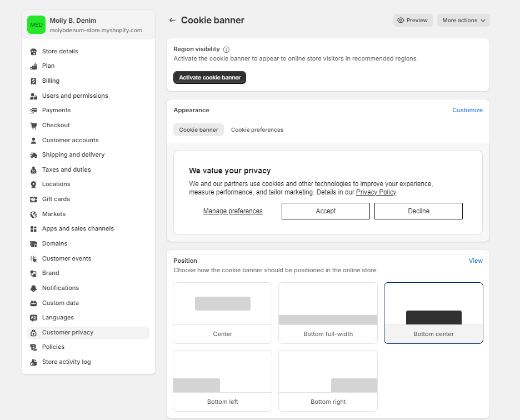520x420 pixels.
Task: Go to Apps and sales channels
Action: 88,229
